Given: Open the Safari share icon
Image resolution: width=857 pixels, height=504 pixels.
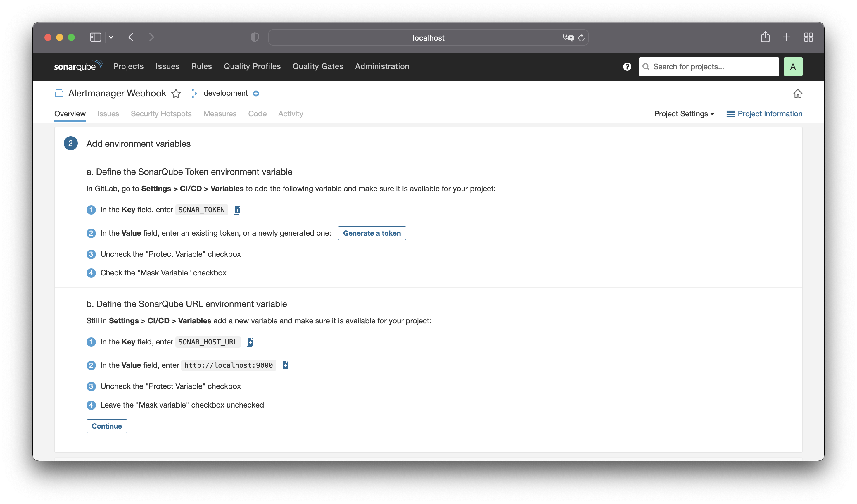Looking at the screenshot, I should coord(765,37).
